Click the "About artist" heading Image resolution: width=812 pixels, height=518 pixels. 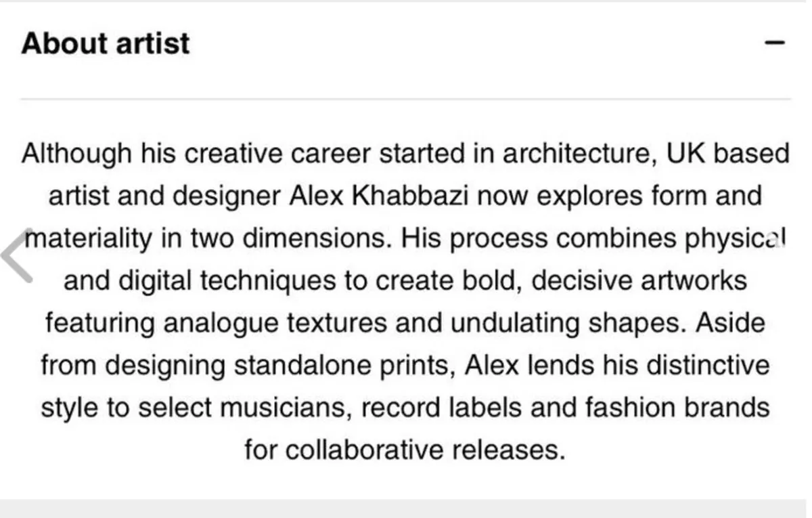[106, 43]
